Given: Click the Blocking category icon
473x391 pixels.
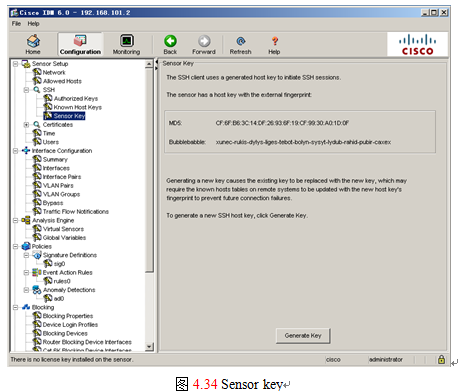Looking at the screenshot, I should click(26, 307).
